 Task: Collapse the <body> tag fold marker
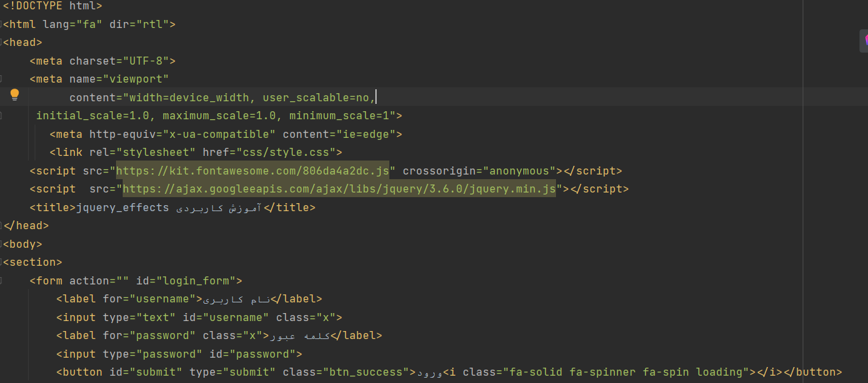click(1, 244)
